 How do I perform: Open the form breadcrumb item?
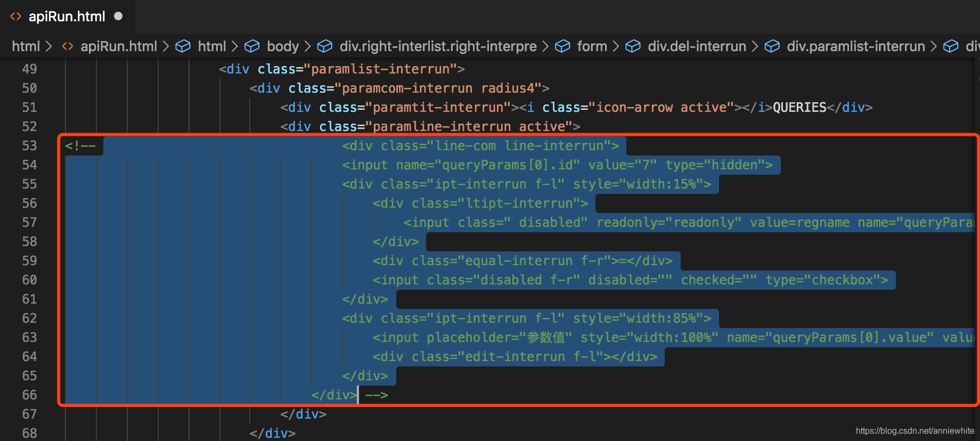coord(592,46)
